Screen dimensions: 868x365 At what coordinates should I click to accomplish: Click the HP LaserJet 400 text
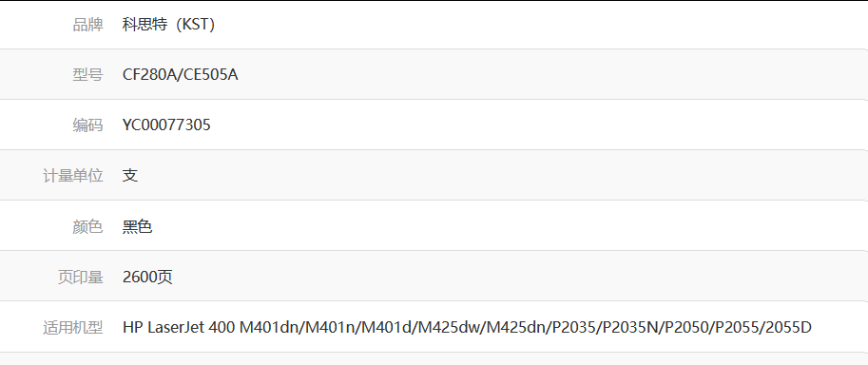tap(179, 328)
